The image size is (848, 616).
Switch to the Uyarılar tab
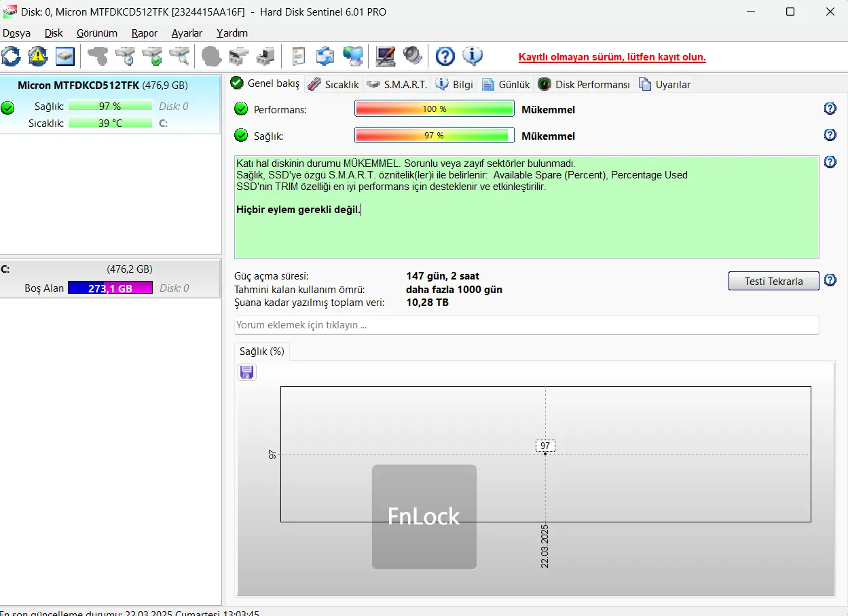pyautogui.click(x=665, y=84)
